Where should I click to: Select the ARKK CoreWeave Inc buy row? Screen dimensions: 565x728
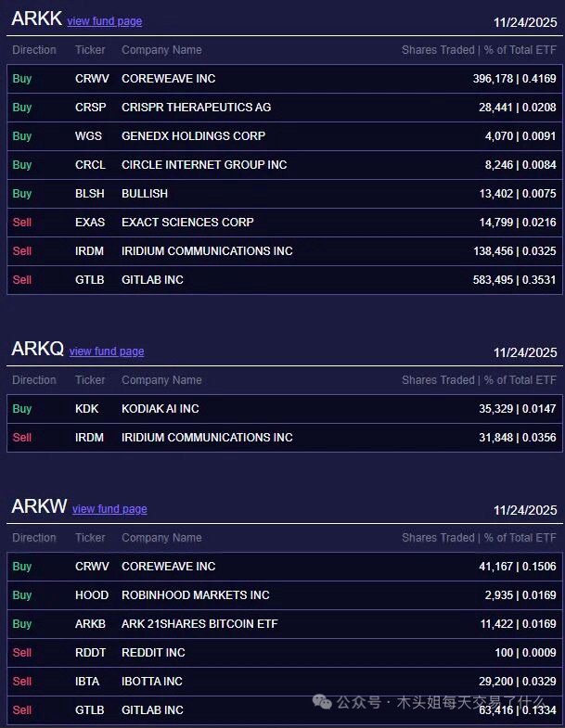(285, 79)
